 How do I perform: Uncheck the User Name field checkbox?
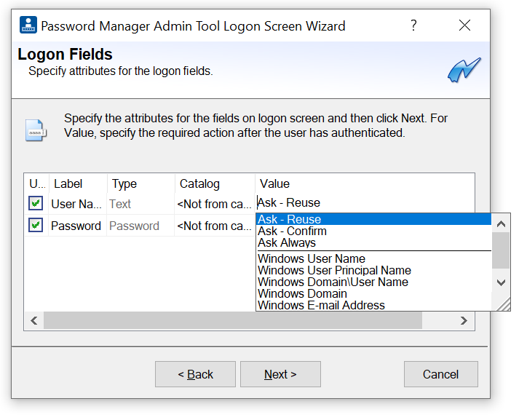tap(36, 204)
